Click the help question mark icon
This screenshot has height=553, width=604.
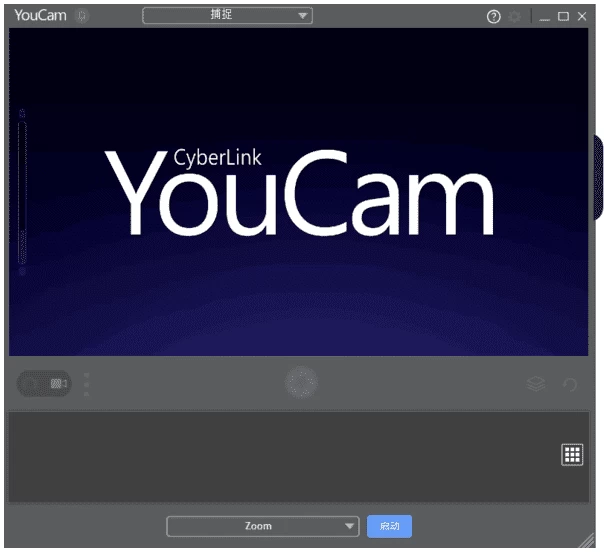click(x=493, y=17)
